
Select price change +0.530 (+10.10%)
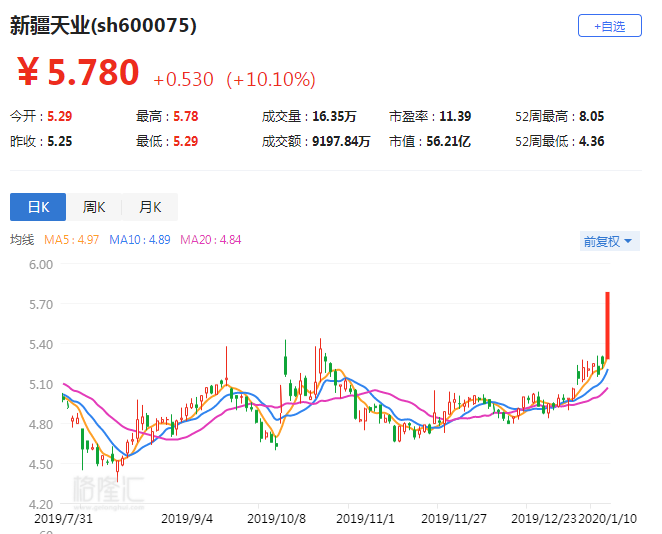[x=234, y=79]
